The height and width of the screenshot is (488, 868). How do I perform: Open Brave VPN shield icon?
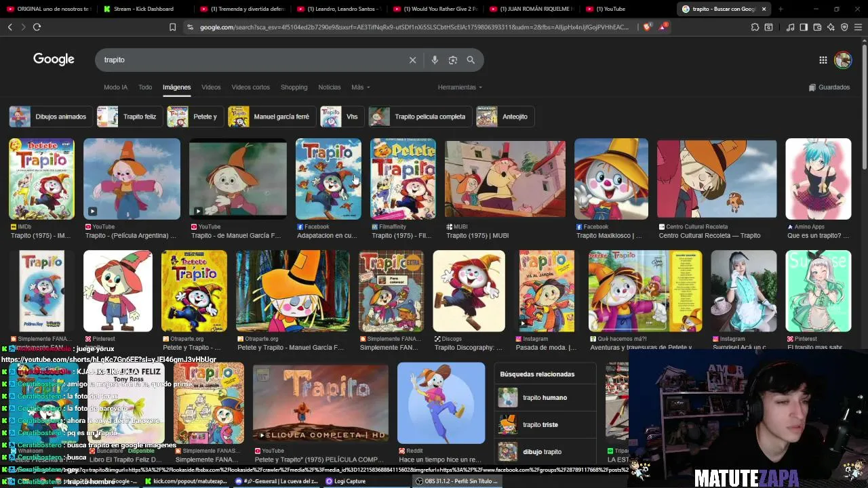pyautogui.click(x=844, y=27)
